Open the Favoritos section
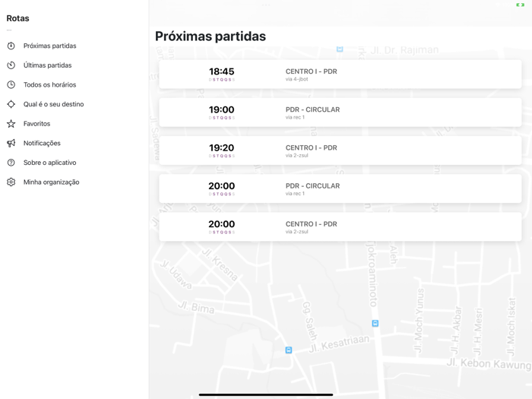 [x=36, y=123]
